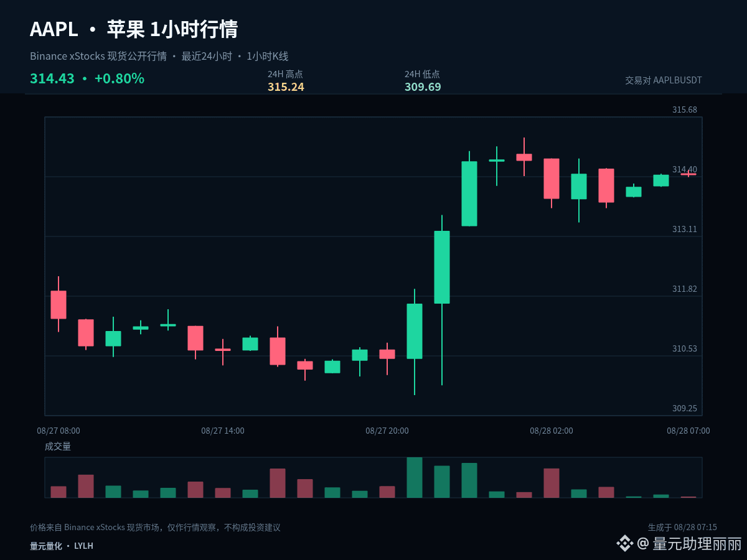This screenshot has height=560, width=747.
Task: Click the x-axis label 08/28 02:00
Action: click(552, 431)
